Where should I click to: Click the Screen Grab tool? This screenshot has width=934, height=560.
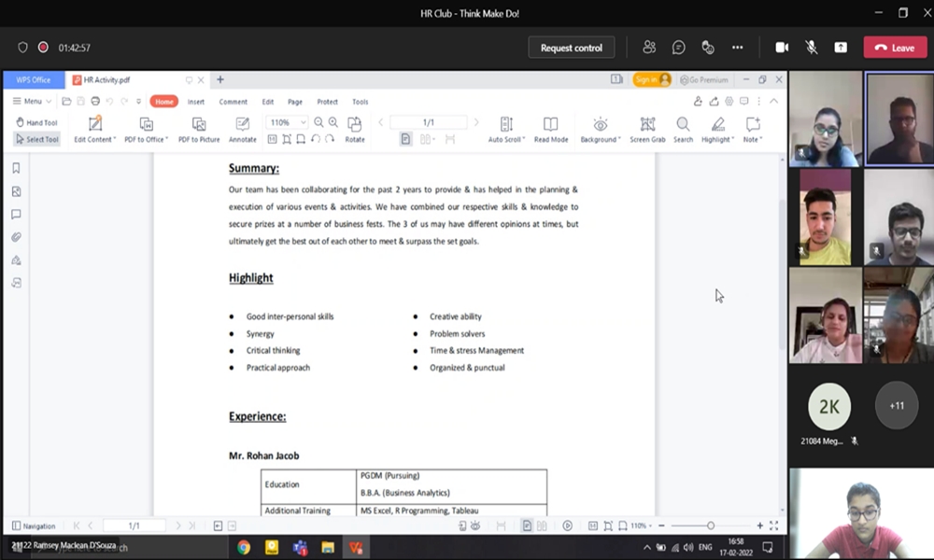647,130
